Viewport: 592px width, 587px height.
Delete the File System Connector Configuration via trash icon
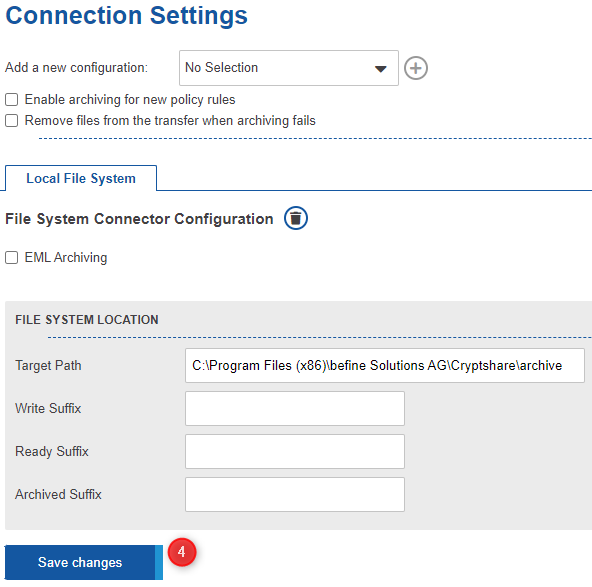point(296,218)
